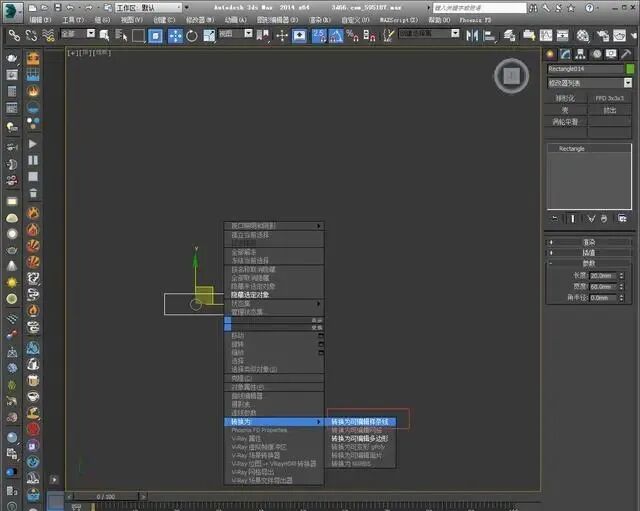Click the Pin Stack icon
This screenshot has height=511, width=640.
[555, 219]
